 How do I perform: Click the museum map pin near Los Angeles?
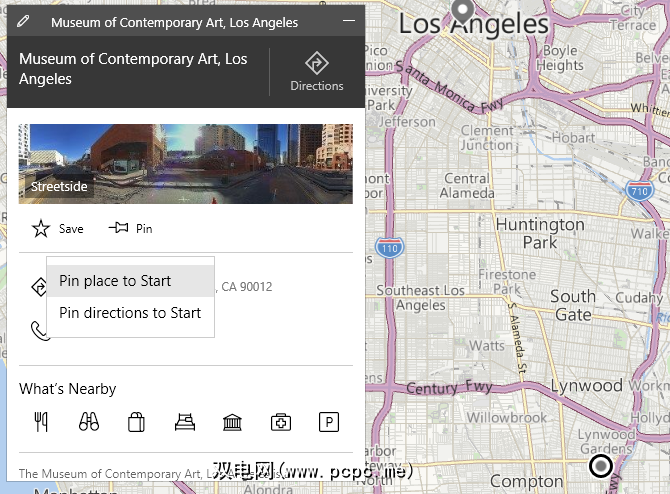[463, 10]
